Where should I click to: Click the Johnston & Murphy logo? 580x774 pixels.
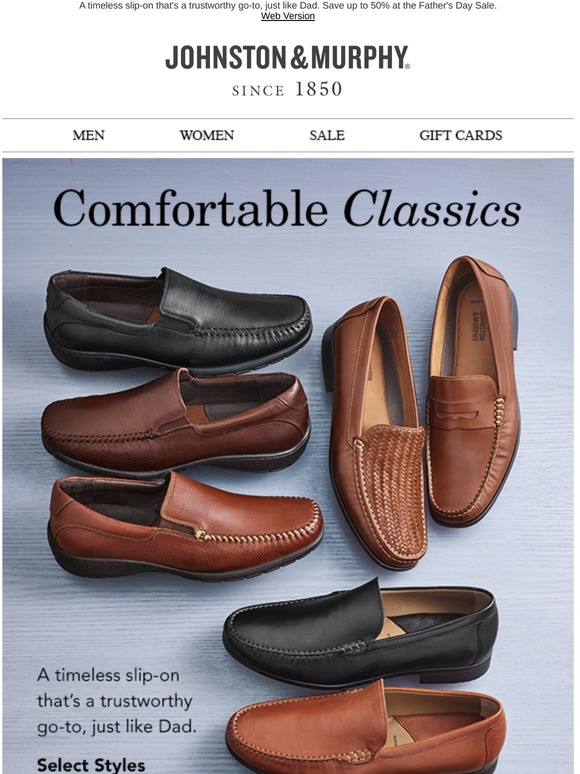point(287,70)
